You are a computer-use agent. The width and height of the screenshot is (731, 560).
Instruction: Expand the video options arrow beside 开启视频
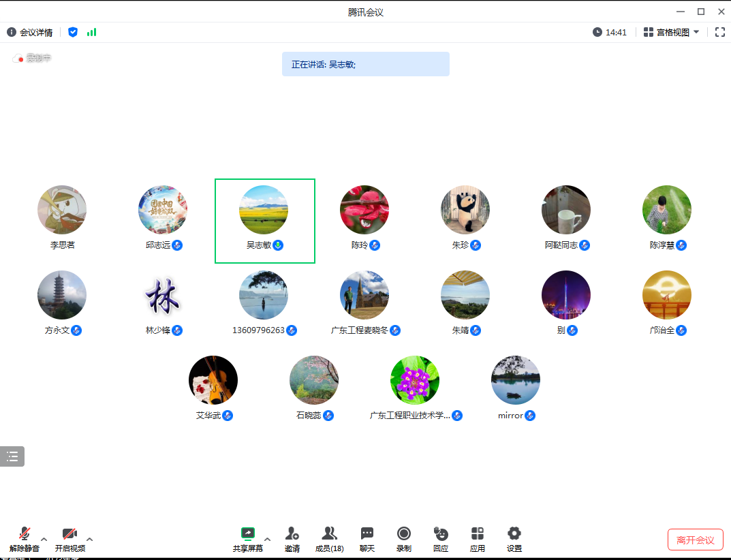tap(89, 539)
